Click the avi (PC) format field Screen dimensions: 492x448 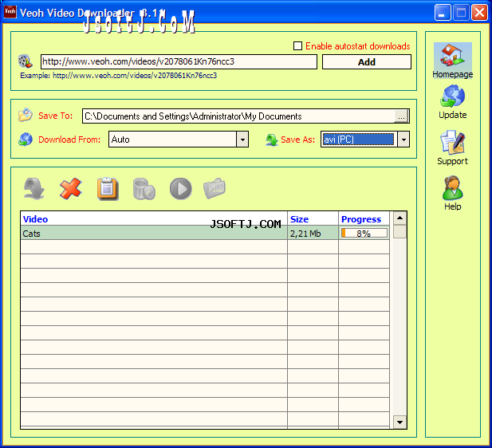(359, 140)
